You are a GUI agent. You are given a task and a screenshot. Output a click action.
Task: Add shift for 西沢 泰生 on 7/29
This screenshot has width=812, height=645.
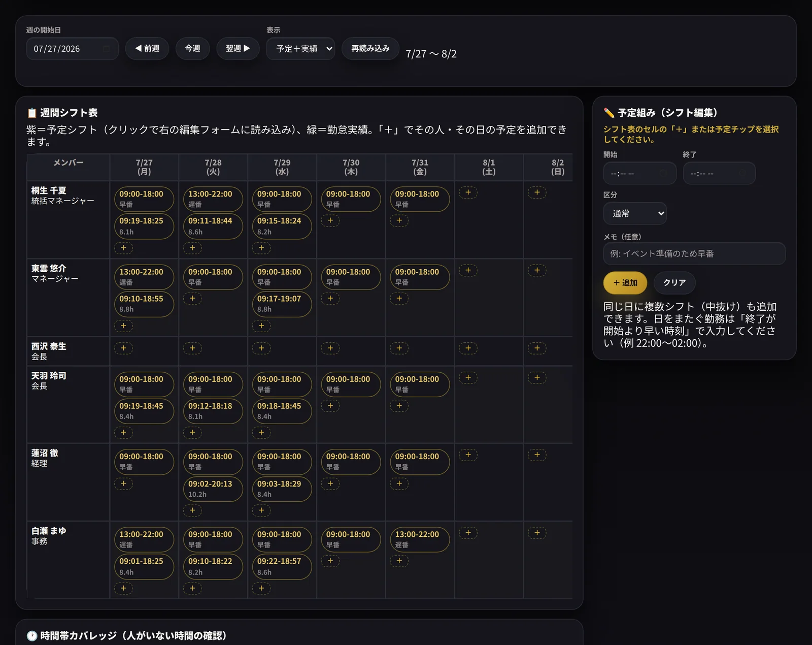pos(261,348)
